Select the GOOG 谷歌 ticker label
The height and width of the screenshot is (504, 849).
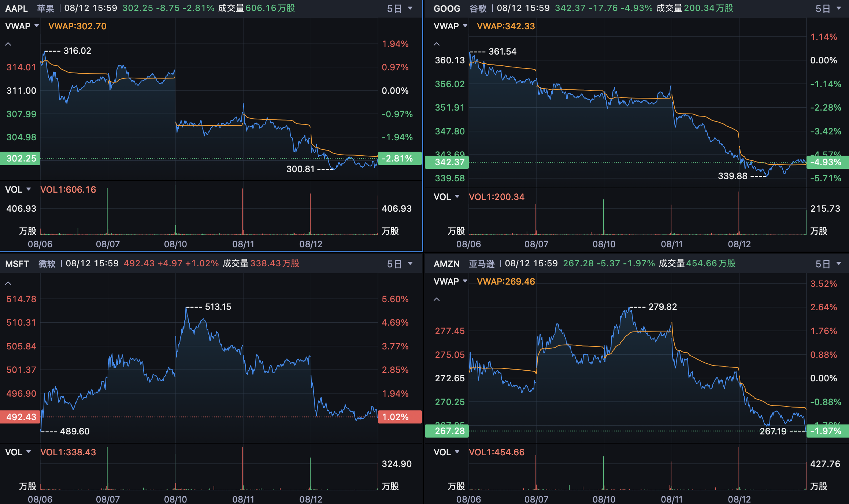[x=478, y=8]
